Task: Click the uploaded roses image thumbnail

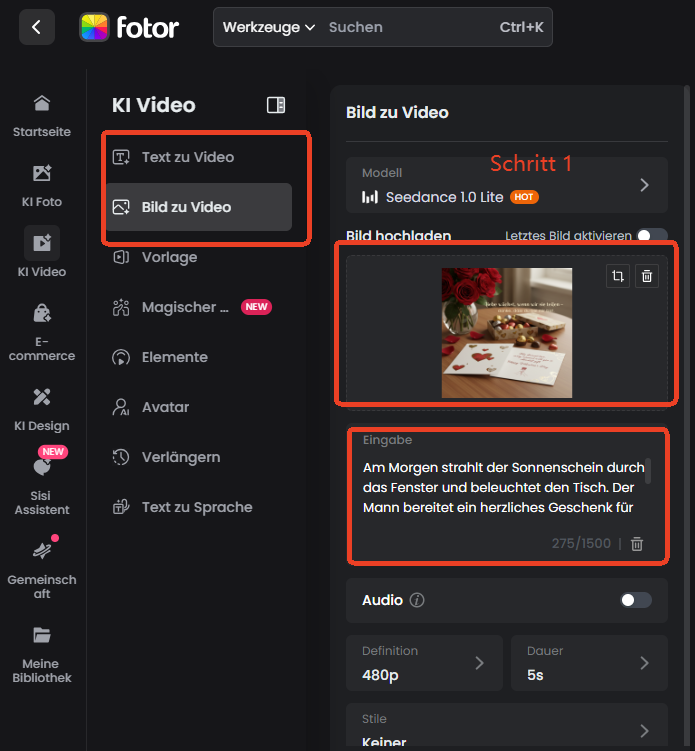Action: (x=507, y=333)
